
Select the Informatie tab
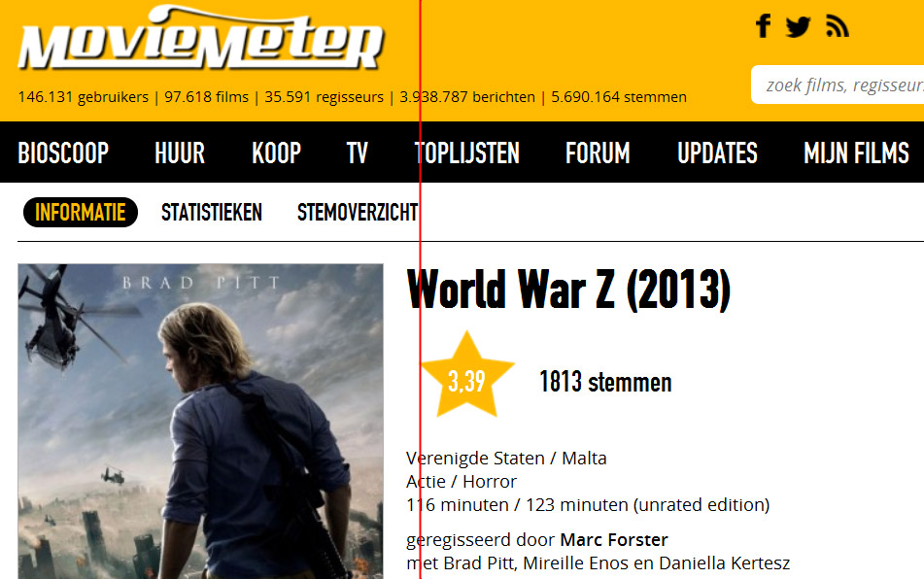[81, 212]
